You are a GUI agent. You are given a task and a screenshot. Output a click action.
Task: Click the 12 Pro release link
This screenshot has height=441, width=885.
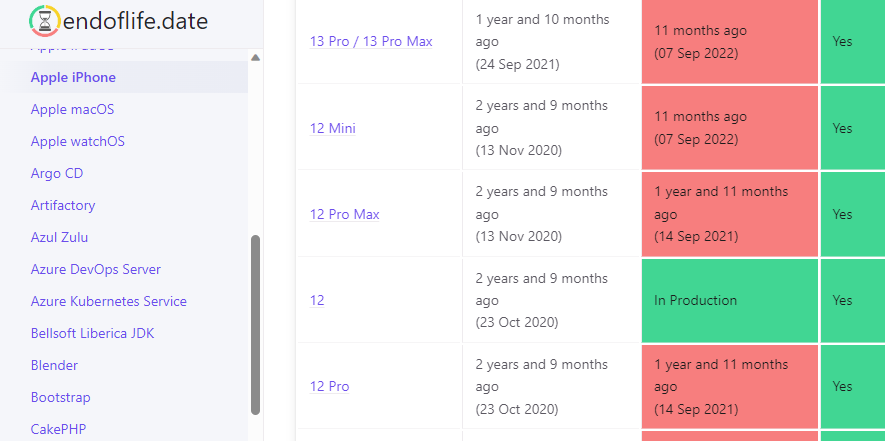point(330,386)
